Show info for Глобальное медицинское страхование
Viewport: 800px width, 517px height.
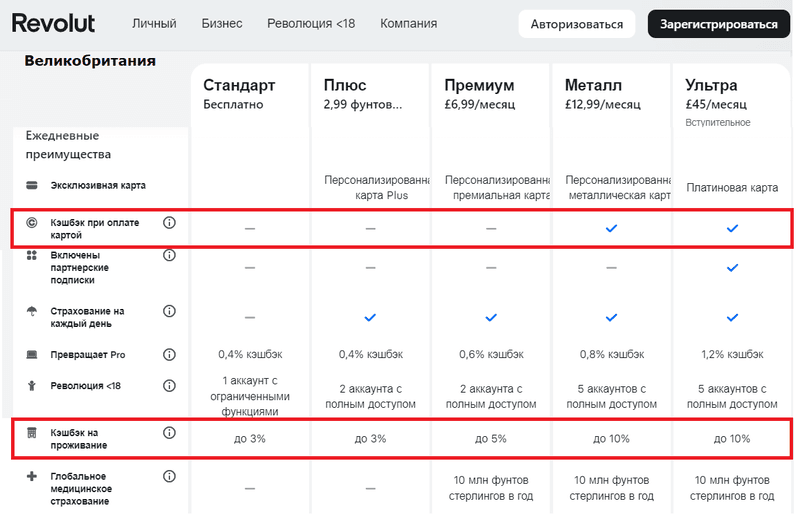coord(169,476)
